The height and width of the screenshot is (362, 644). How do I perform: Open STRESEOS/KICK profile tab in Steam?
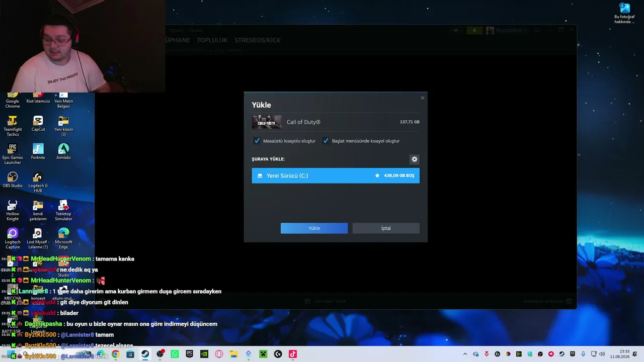coord(258,40)
